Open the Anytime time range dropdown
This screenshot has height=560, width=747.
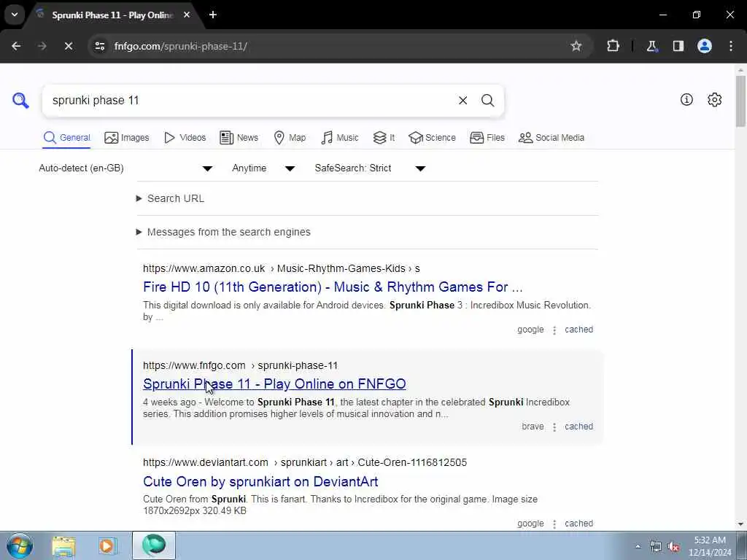tap(263, 168)
